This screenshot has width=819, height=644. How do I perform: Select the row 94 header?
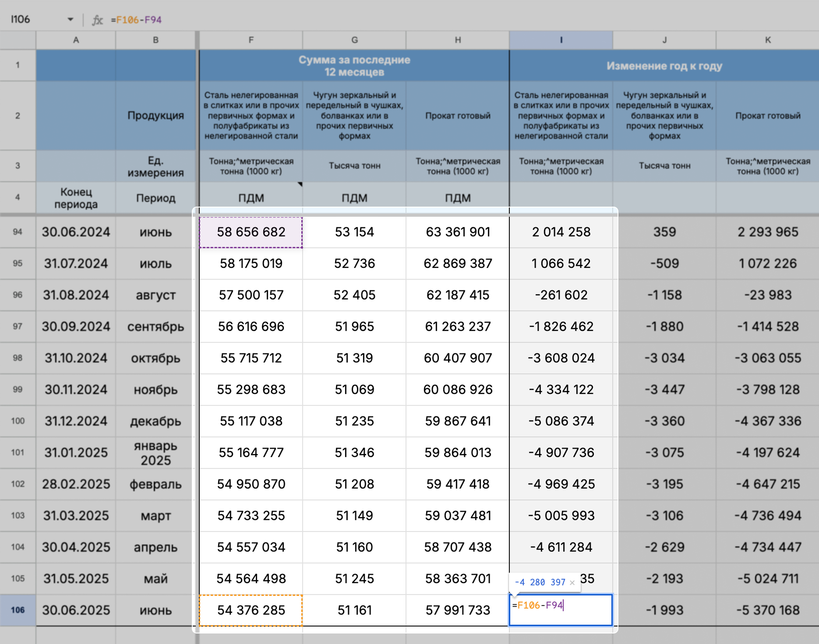pyautogui.click(x=18, y=232)
